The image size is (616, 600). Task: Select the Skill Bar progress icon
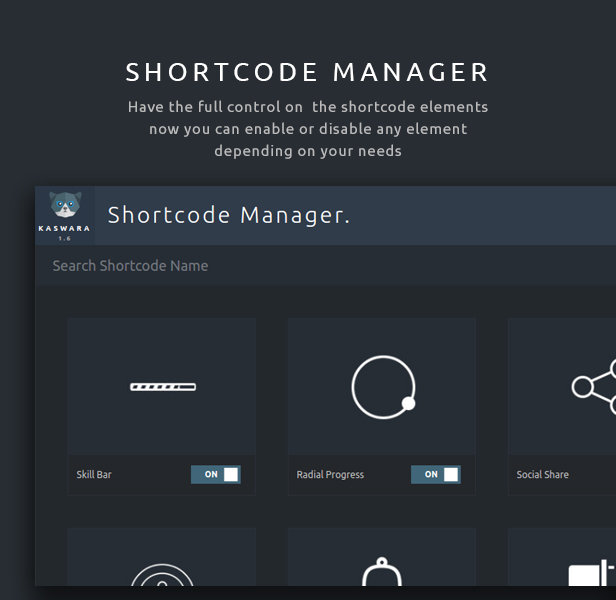[163, 387]
